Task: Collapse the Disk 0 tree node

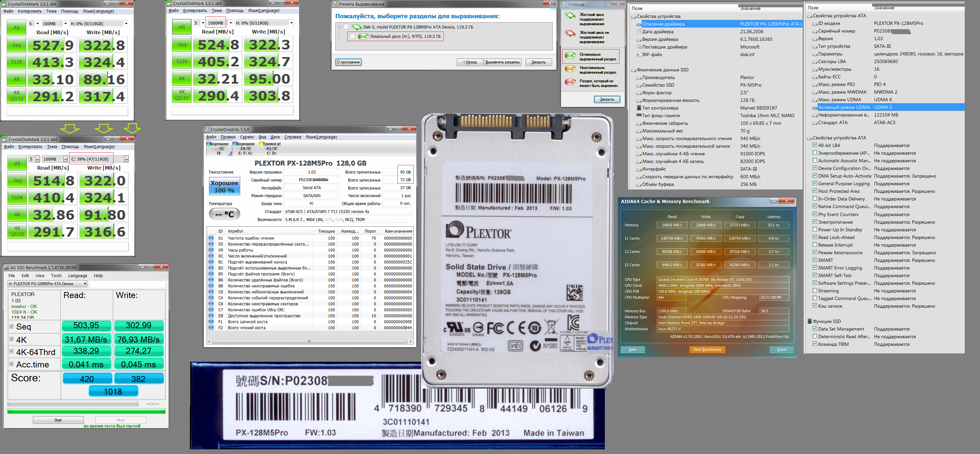Action: [339, 27]
